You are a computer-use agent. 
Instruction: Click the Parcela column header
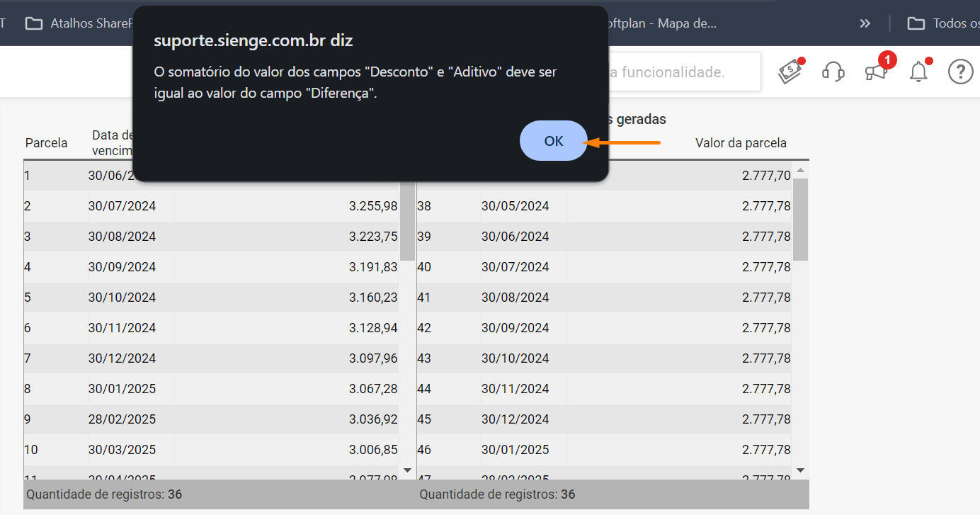coord(47,143)
